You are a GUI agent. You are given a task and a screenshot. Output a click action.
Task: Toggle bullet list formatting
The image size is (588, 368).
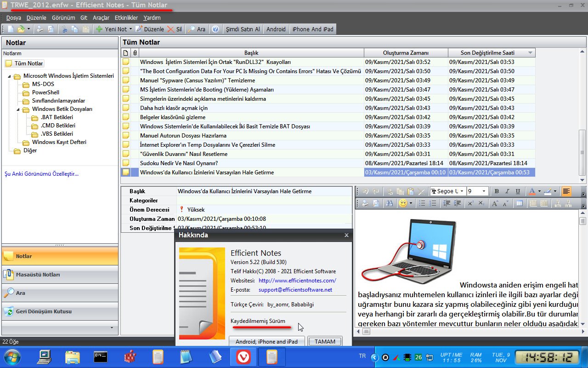point(422,203)
